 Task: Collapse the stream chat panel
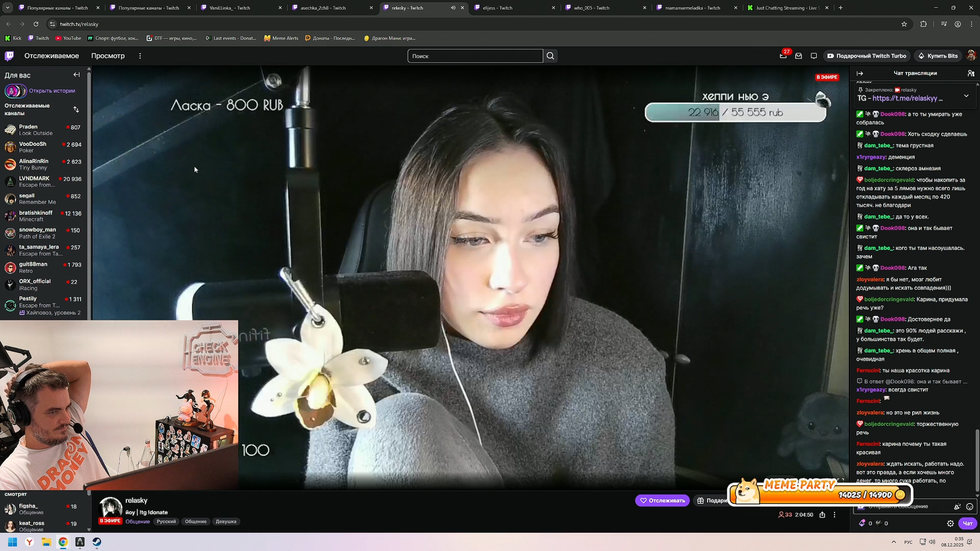[860, 73]
